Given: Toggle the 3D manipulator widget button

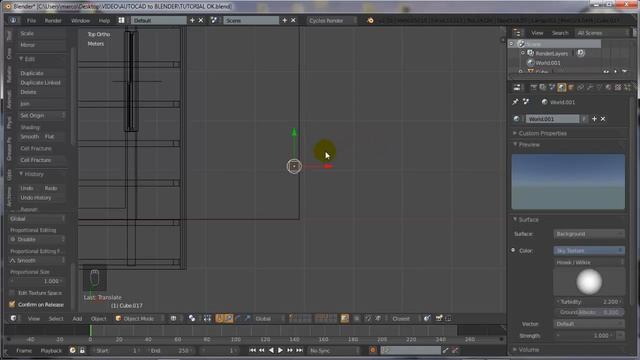Looking at the screenshot, I should point(219,318).
